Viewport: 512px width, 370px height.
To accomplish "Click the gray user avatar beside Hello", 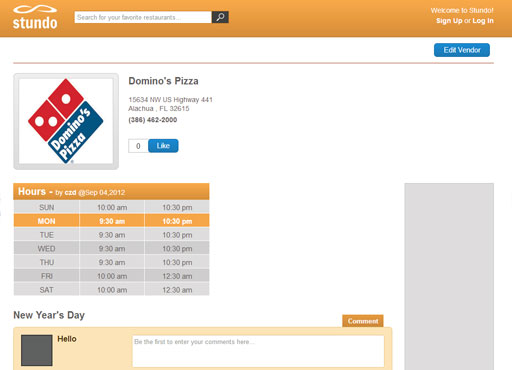I will point(37,350).
